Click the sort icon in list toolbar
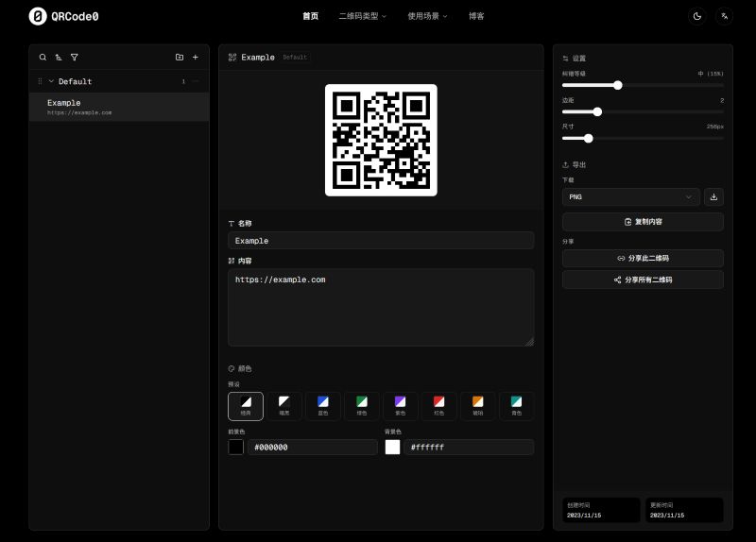 (x=59, y=58)
